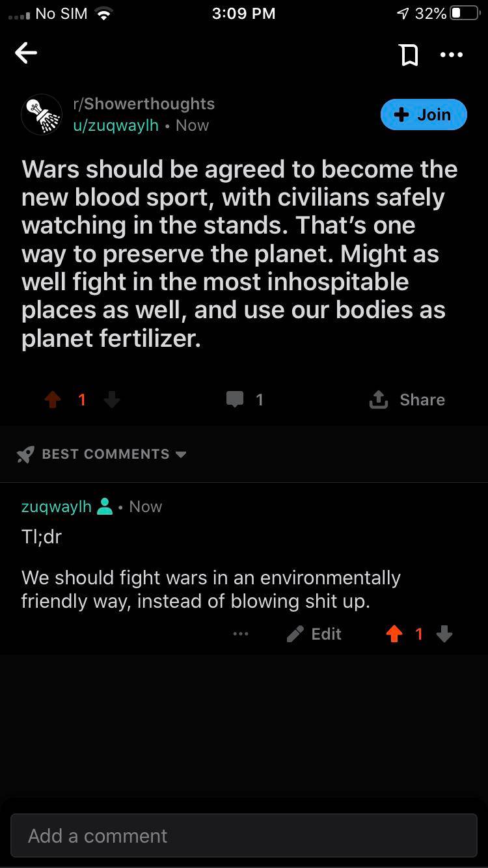Open the r/Showerthoughts subreddit avatar

click(42, 115)
